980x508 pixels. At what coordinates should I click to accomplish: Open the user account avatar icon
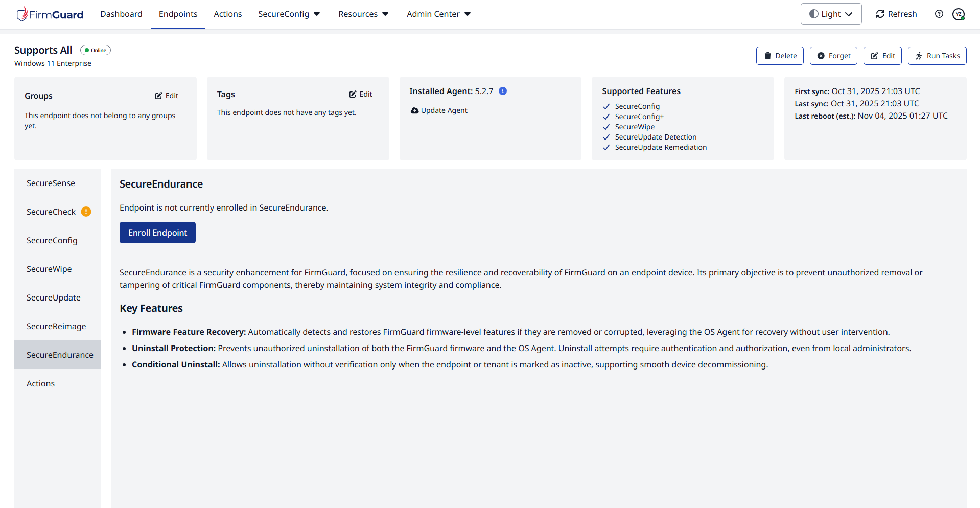[x=958, y=14]
